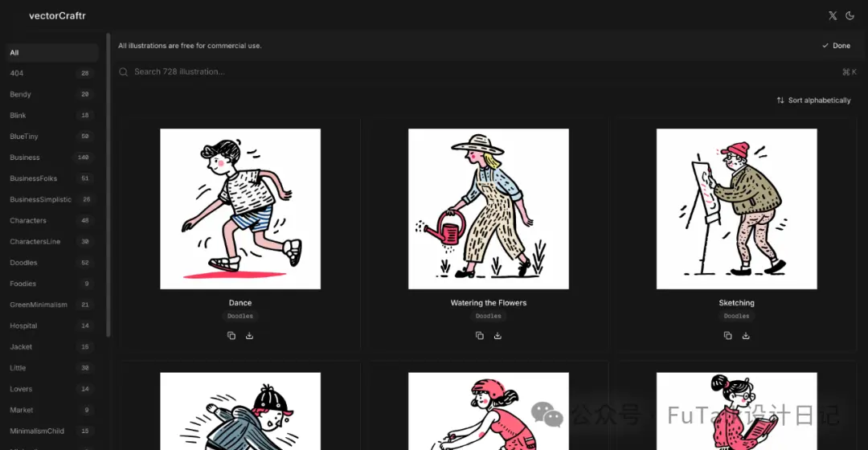The image size is (868, 450).
Task: Open the Business category
Action: click(x=50, y=157)
